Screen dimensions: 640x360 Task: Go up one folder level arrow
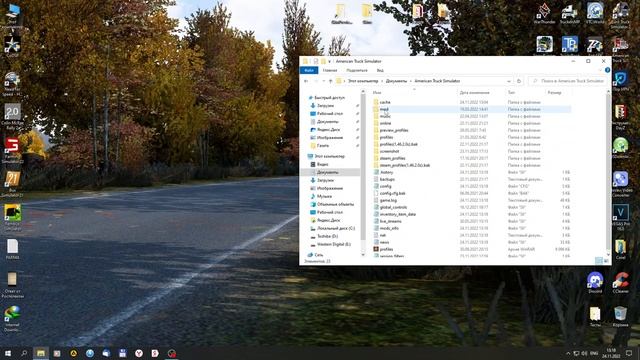point(330,81)
